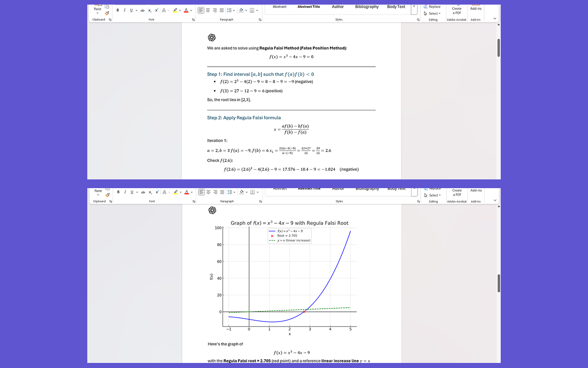
Task: Toggle Subscript formatting
Action: [x=150, y=10]
